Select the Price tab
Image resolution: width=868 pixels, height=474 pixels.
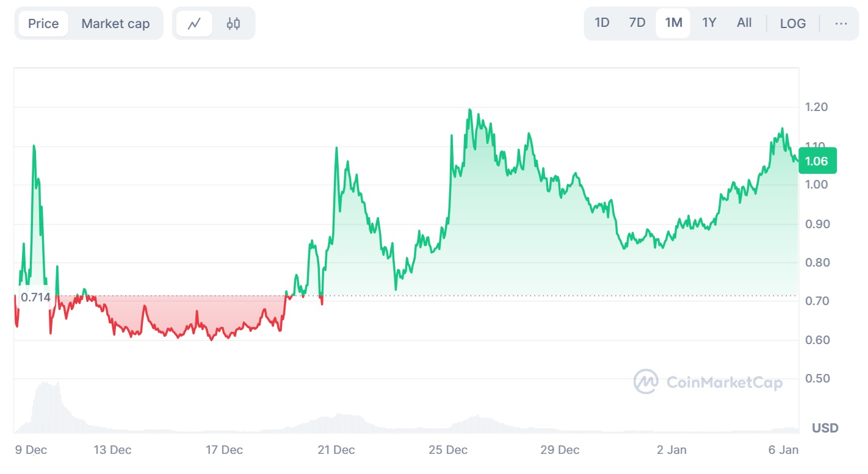point(43,24)
